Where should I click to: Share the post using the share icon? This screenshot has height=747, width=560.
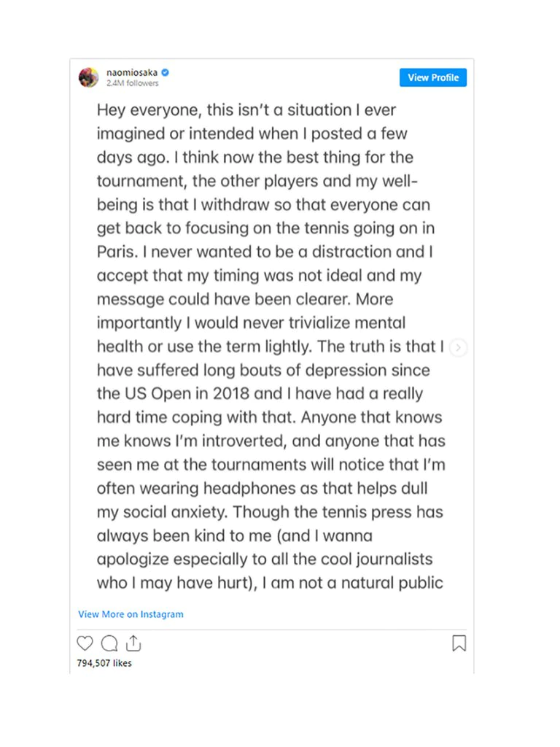(133, 643)
